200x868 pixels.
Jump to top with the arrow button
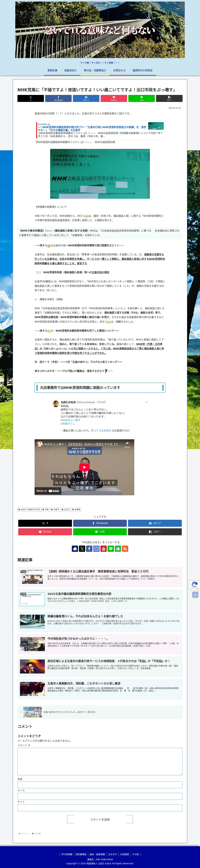195,595
